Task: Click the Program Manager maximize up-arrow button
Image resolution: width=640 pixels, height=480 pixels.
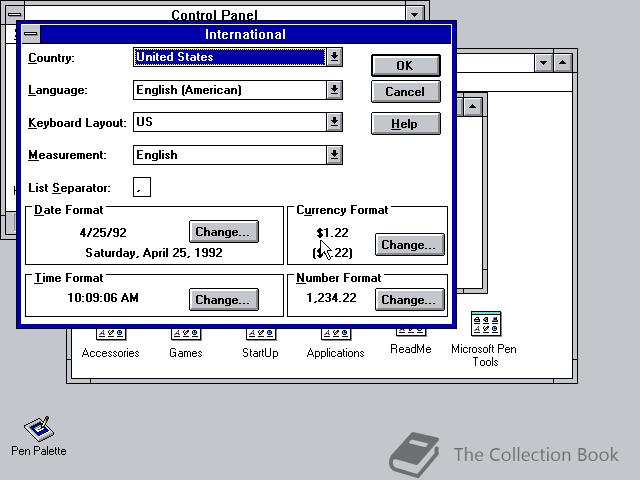Action: coord(562,63)
